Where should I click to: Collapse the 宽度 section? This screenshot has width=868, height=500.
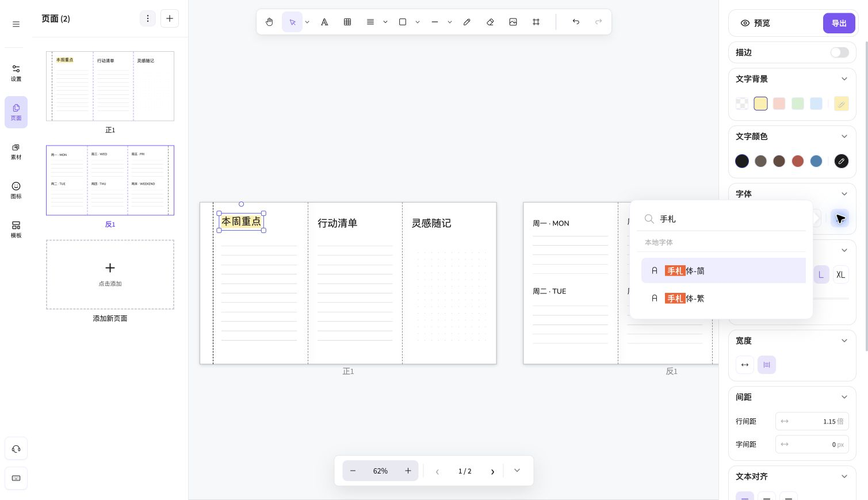[x=844, y=341]
